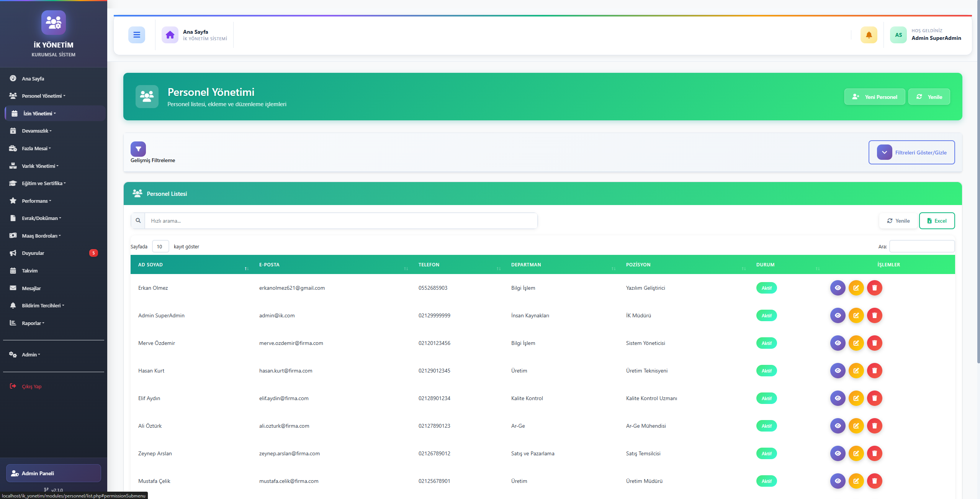The height and width of the screenshot is (499, 980).
Task: Toggle filters with Filtreleri Göster/Gizle
Action: click(911, 153)
